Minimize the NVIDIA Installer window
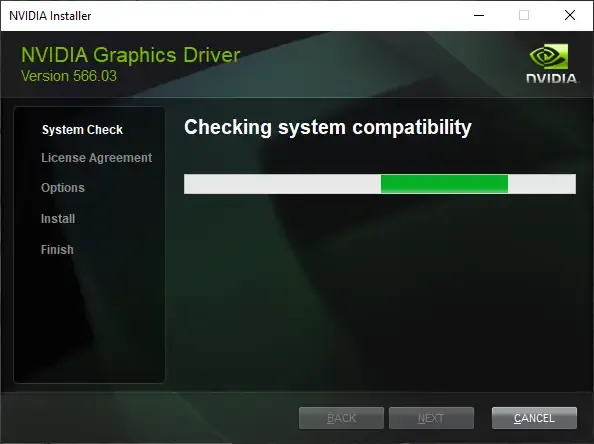The width and height of the screenshot is (594, 444). click(x=479, y=16)
